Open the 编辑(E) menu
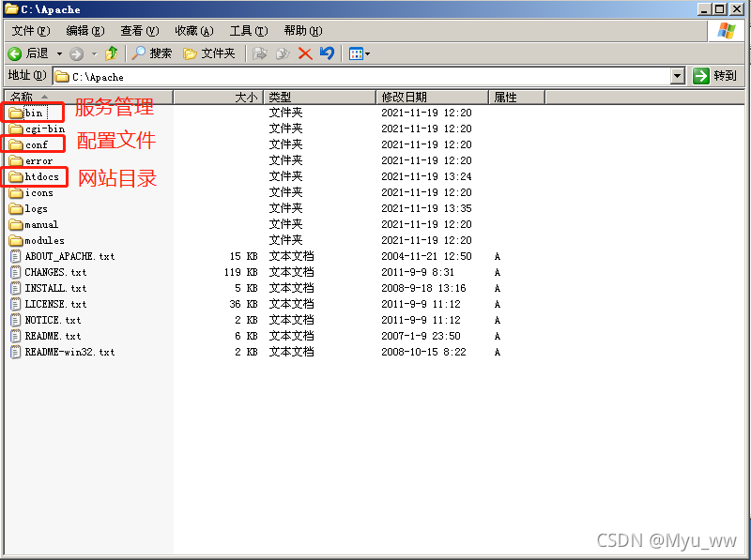Viewport: 751px width, 560px height. (x=85, y=31)
